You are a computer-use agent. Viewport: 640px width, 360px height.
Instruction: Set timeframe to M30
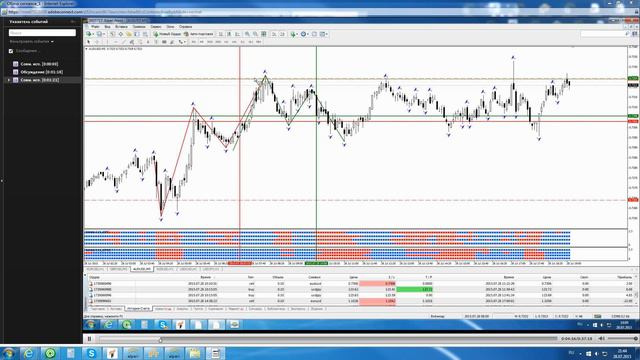tap(218, 42)
